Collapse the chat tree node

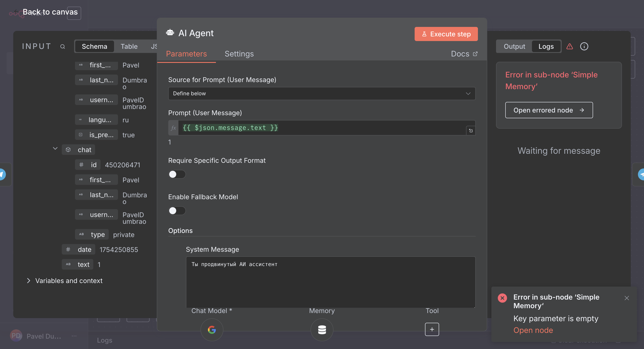(x=55, y=149)
